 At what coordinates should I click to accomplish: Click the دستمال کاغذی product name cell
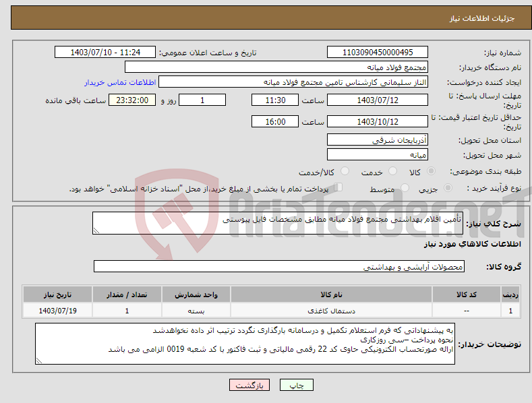point(331,311)
